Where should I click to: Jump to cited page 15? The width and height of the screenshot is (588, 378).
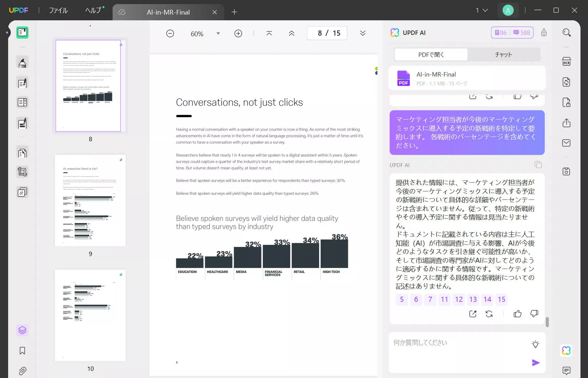pyautogui.click(x=502, y=299)
